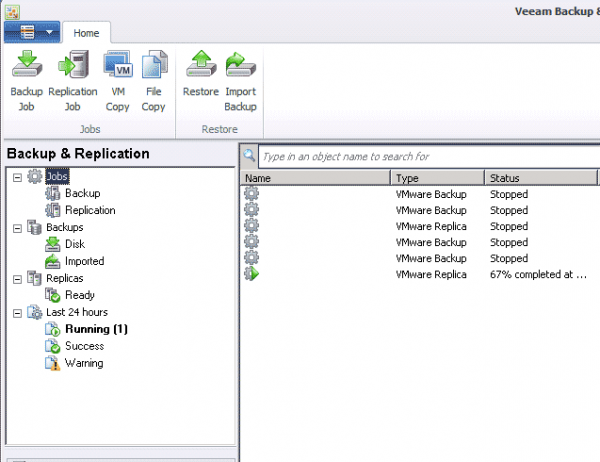Click the Replicas icon in tree
This screenshot has width=600, height=462.
tap(34, 278)
